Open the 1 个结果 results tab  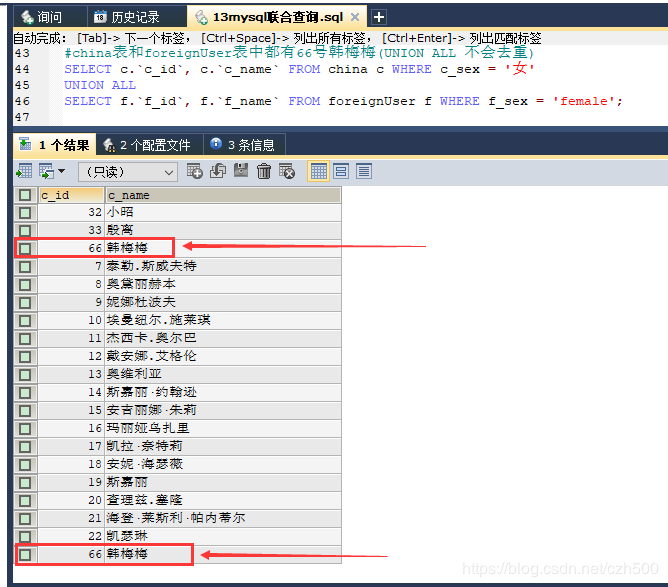point(55,145)
